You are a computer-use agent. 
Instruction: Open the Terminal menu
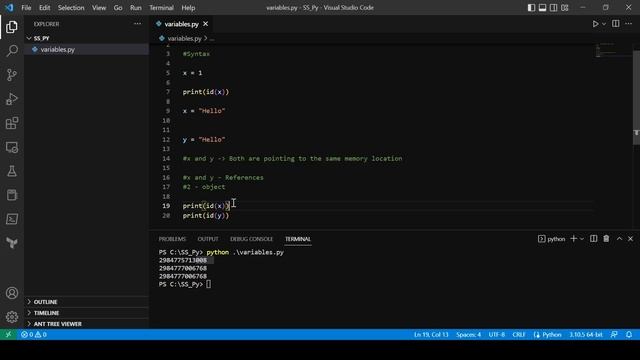click(161, 8)
